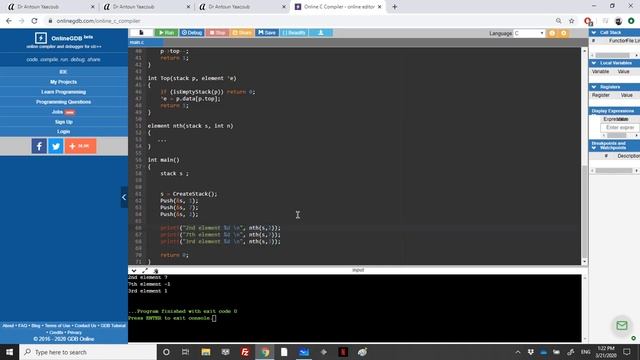
Task: Open Cortana circle on taskbar
Action: [166, 352]
